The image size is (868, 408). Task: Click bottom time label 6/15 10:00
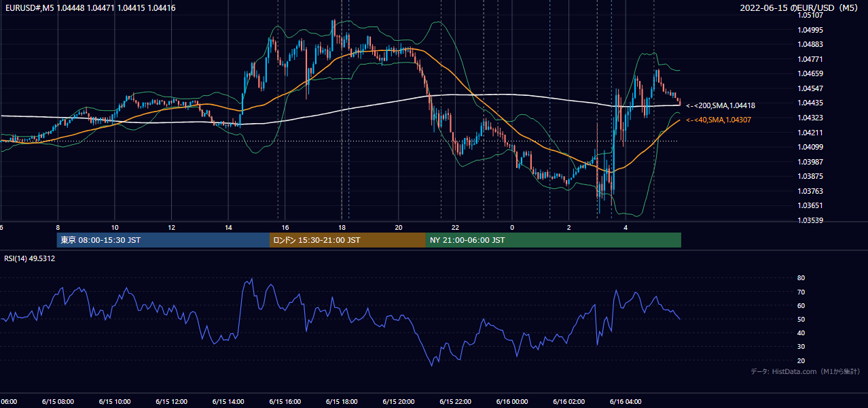click(115, 402)
